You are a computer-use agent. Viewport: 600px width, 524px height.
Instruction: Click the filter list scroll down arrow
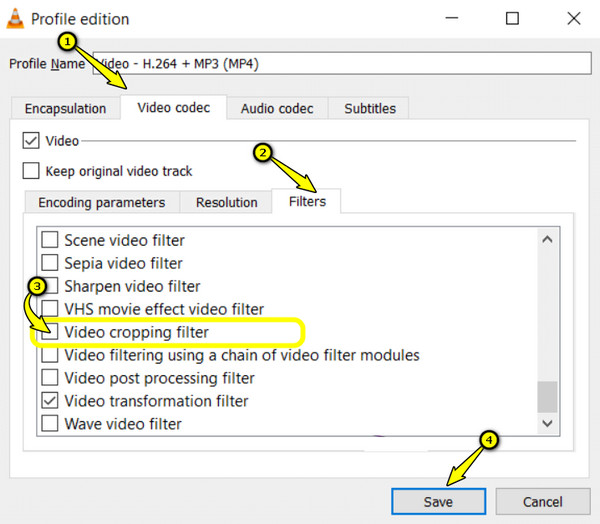(548, 423)
